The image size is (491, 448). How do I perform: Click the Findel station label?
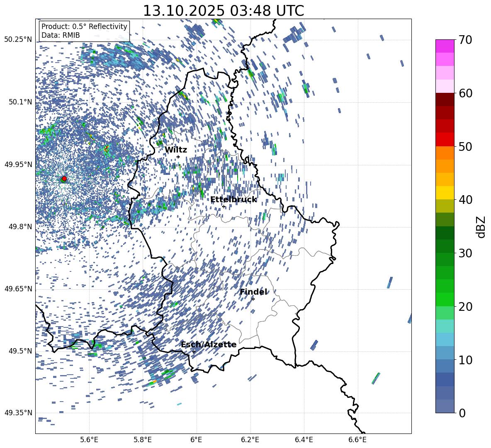click(253, 292)
